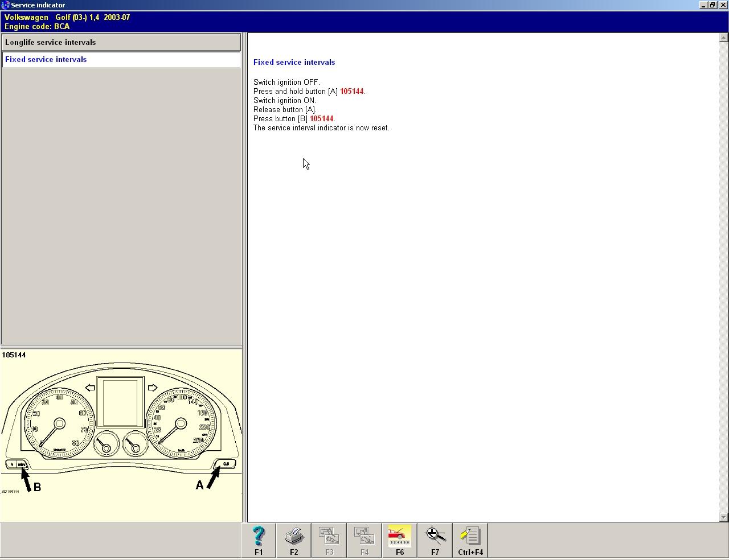The height and width of the screenshot is (560, 729).
Task: Click the Service indicator app icon in the title bar
Action: [5, 5]
